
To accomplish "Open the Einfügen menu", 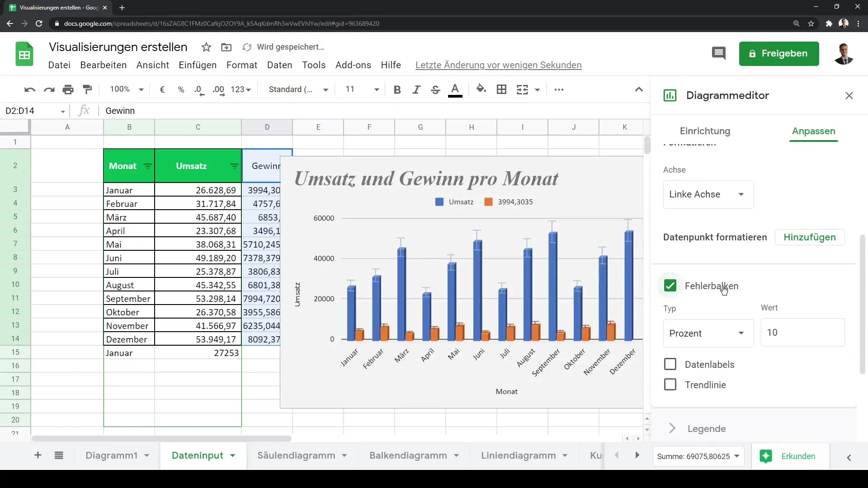I will pos(198,65).
